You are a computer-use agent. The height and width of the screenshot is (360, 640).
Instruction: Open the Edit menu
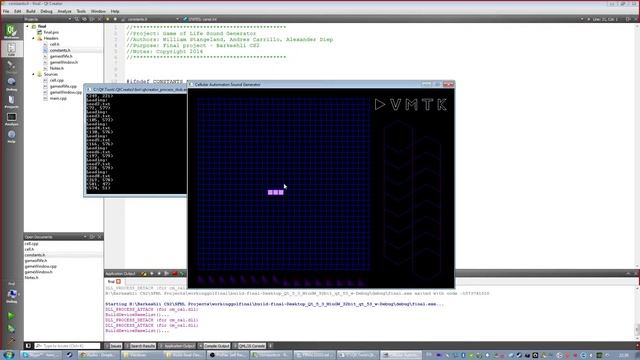18,11
